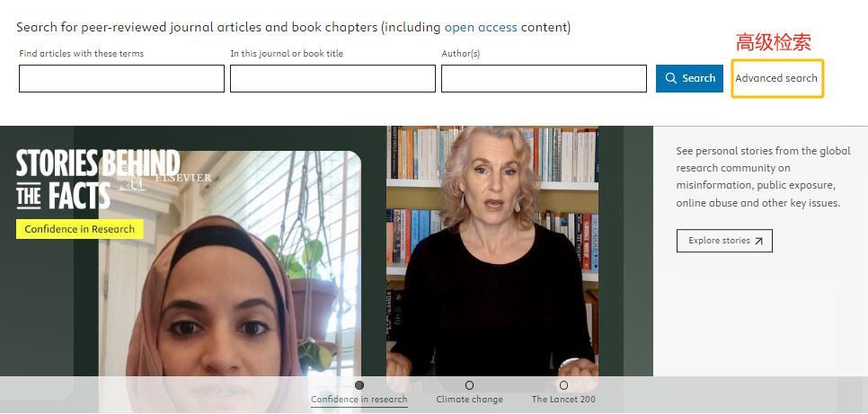Select the Climate change carousel dot
Viewport: 868px width, 414px height.
coord(469,385)
